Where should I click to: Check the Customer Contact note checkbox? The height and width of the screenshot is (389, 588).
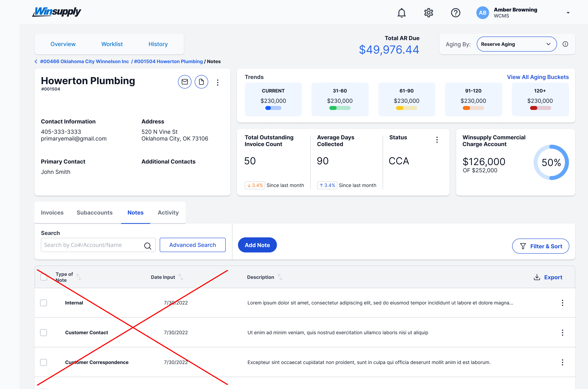click(x=44, y=332)
